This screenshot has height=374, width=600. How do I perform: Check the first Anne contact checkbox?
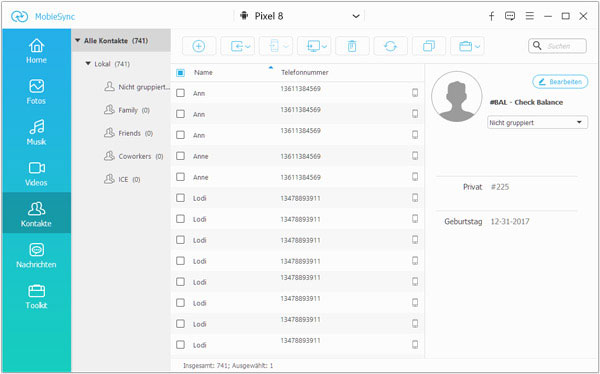[x=180, y=156]
